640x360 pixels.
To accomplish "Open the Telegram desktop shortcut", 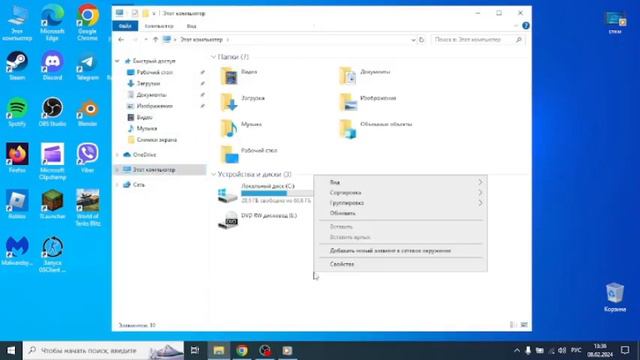I will [87, 65].
